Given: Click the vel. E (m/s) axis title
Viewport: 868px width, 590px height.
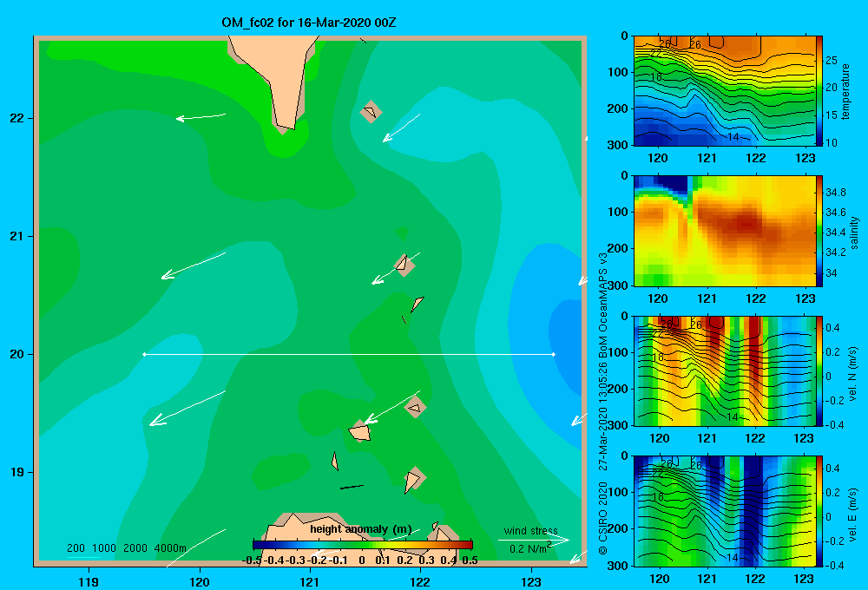Looking at the screenshot, I should tap(852, 515).
